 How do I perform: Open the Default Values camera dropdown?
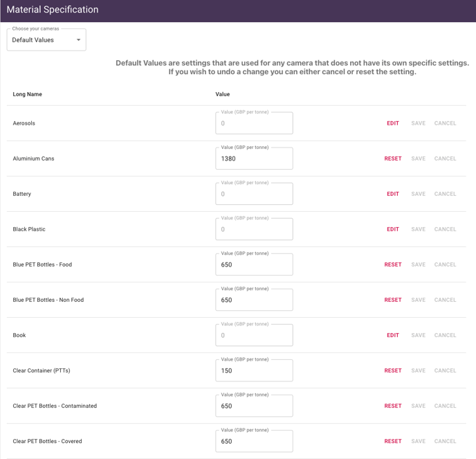(x=46, y=40)
